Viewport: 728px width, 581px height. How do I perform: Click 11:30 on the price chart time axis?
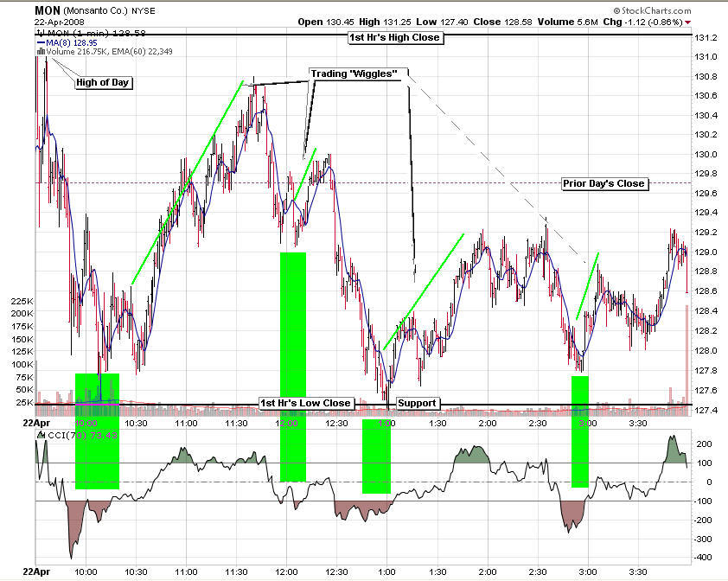(x=236, y=424)
